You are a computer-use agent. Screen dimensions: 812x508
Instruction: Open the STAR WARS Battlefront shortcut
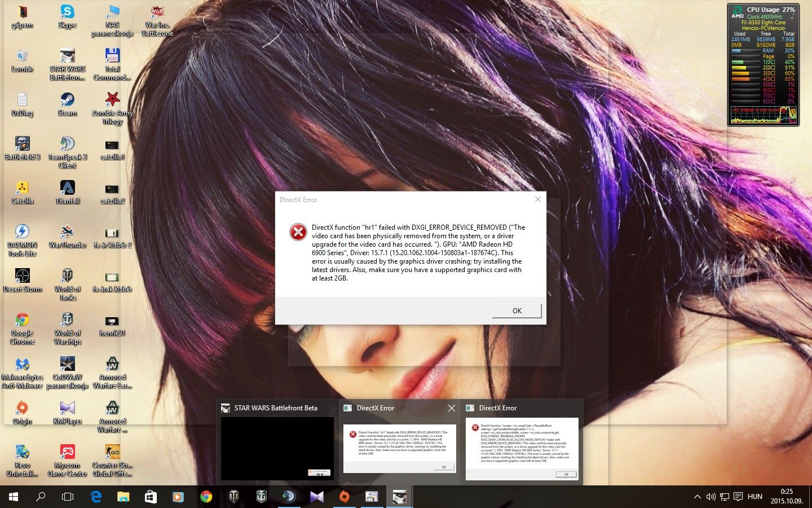click(x=67, y=64)
